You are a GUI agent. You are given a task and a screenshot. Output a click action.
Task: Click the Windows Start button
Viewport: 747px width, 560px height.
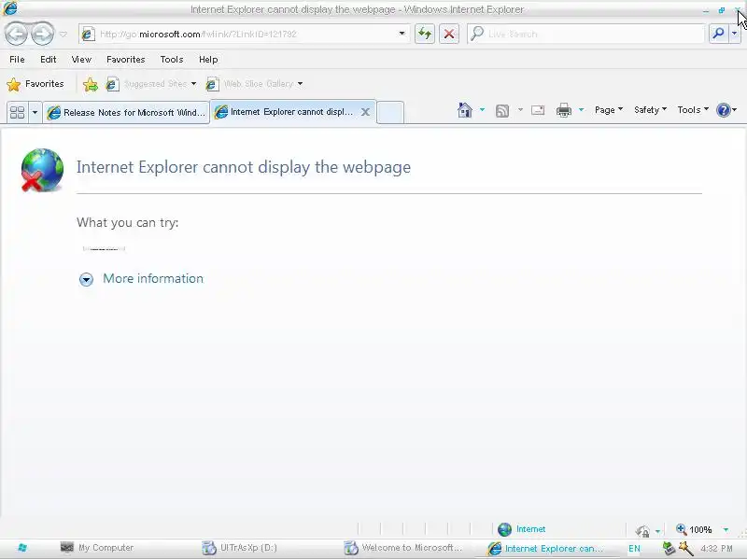pos(22,548)
